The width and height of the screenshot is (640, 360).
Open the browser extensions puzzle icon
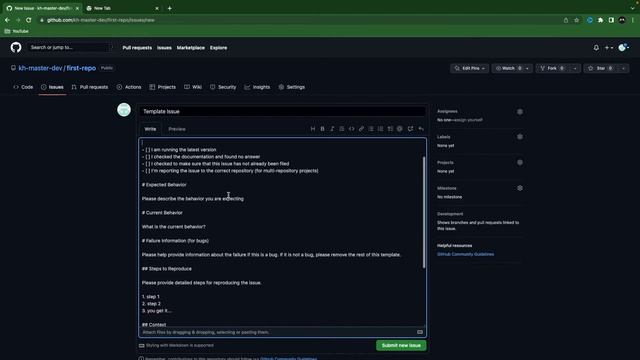600,20
